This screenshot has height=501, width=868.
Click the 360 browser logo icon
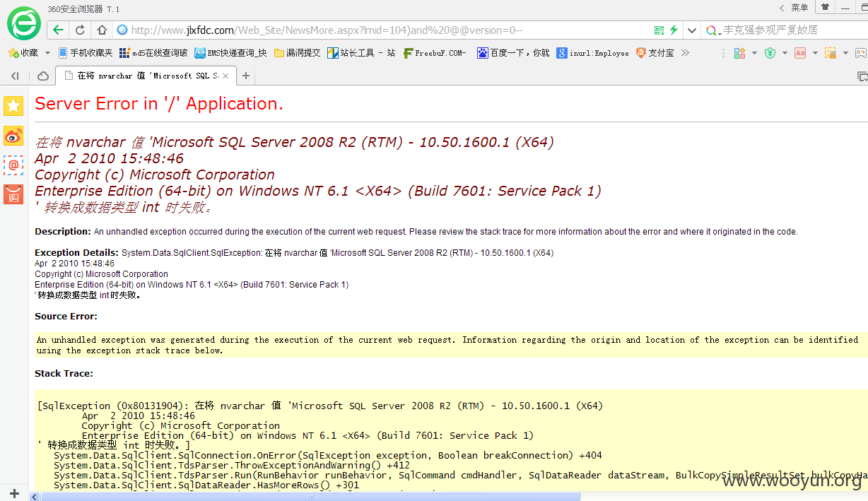tap(24, 24)
